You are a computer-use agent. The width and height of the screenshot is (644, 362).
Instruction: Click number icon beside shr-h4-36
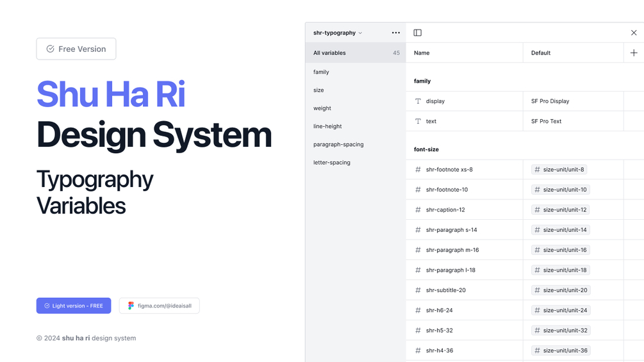click(x=418, y=350)
